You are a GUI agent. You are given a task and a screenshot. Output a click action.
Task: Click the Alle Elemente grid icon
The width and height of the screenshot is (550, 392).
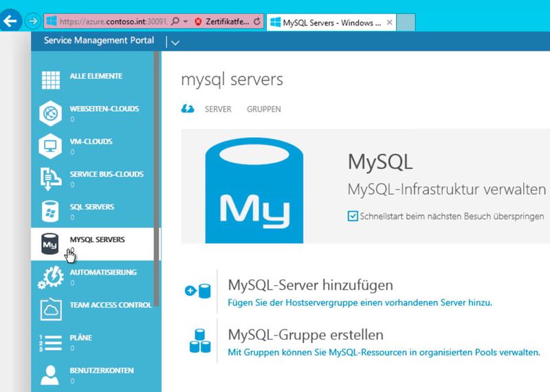click(x=51, y=80)
